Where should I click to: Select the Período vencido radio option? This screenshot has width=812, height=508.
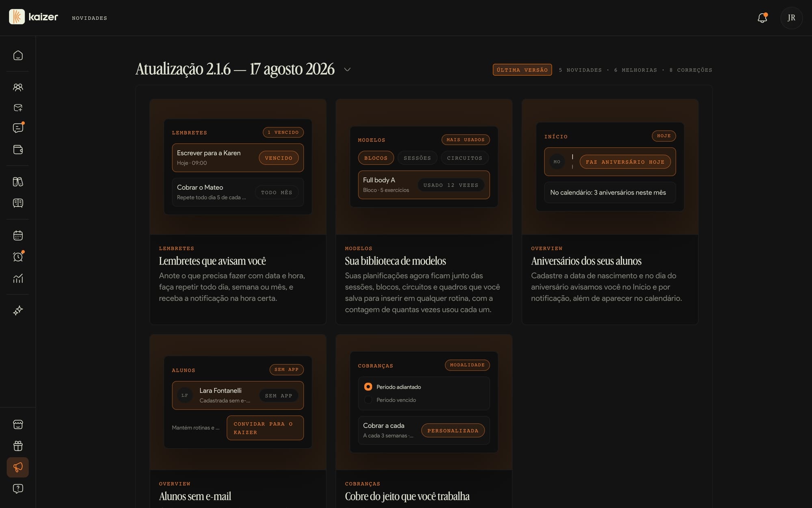[x=368, y=400]
